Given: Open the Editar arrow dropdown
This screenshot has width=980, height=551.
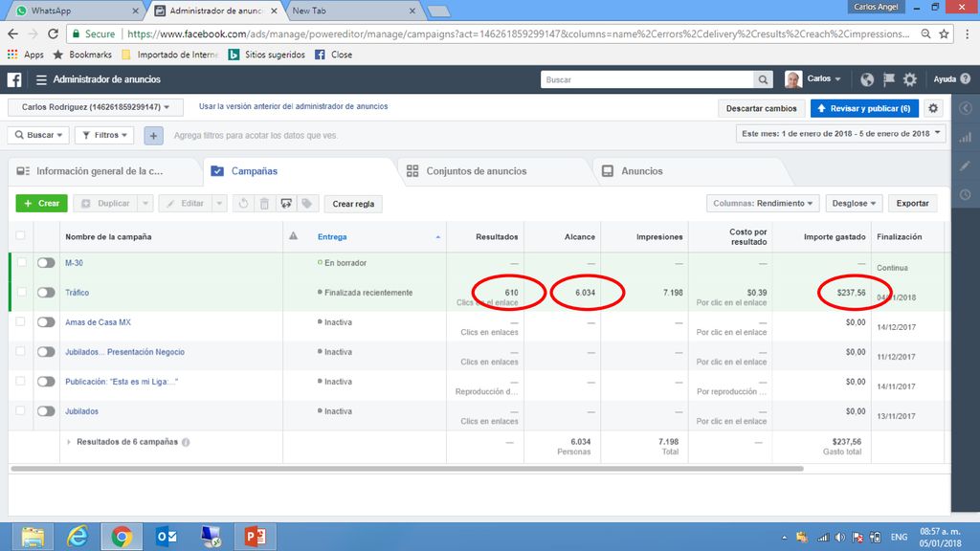Looking at the screenshot, I should (219, 204).
